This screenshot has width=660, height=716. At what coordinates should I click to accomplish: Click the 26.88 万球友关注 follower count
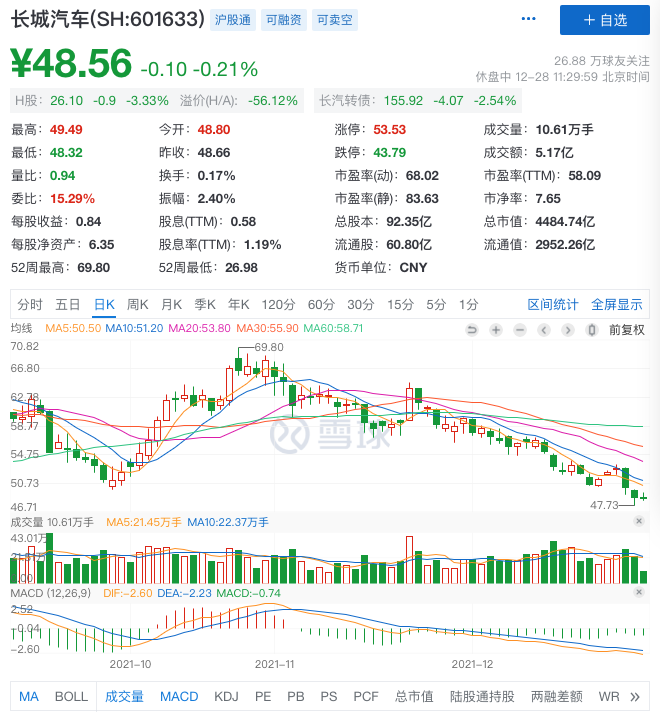(602, 61)
